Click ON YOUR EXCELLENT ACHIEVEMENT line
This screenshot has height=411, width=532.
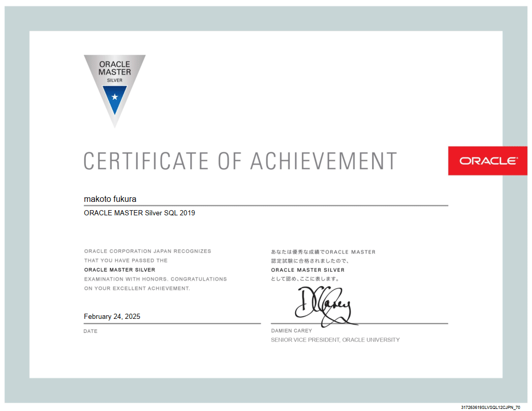point(137,288)
